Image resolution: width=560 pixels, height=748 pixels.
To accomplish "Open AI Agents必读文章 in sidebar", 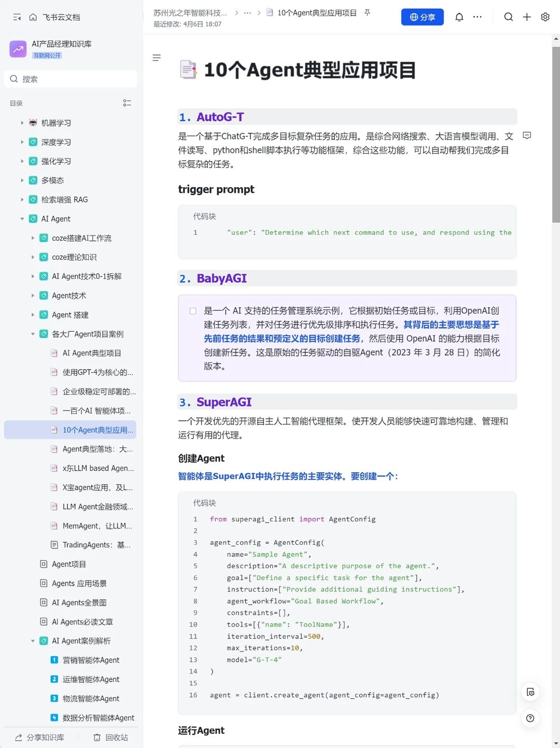I will tap(82, 622).
